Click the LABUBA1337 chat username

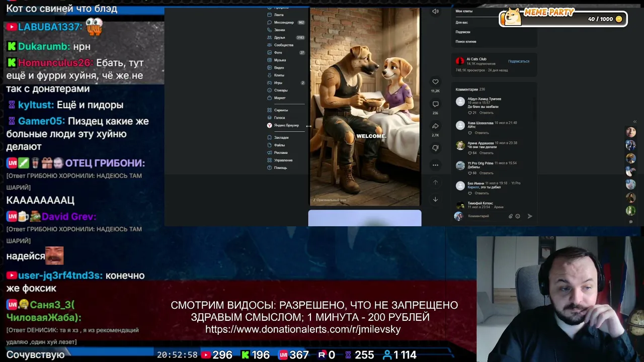50,27
